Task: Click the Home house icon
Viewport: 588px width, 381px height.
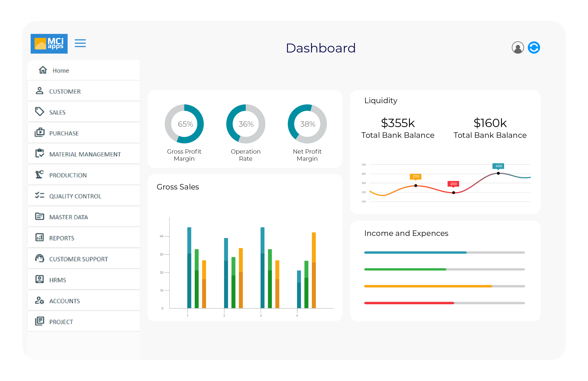Action: coord(43,70)
